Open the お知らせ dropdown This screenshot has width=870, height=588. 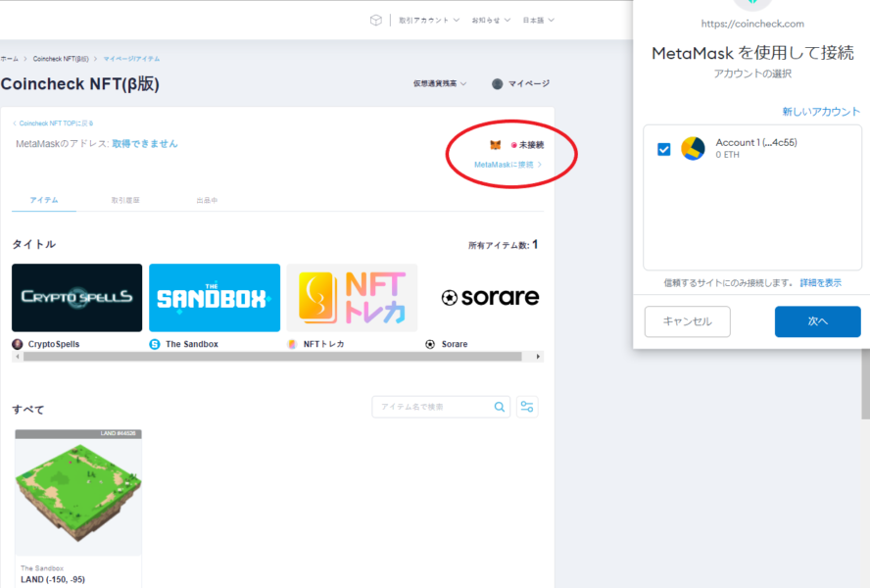[x=491, y=21]
